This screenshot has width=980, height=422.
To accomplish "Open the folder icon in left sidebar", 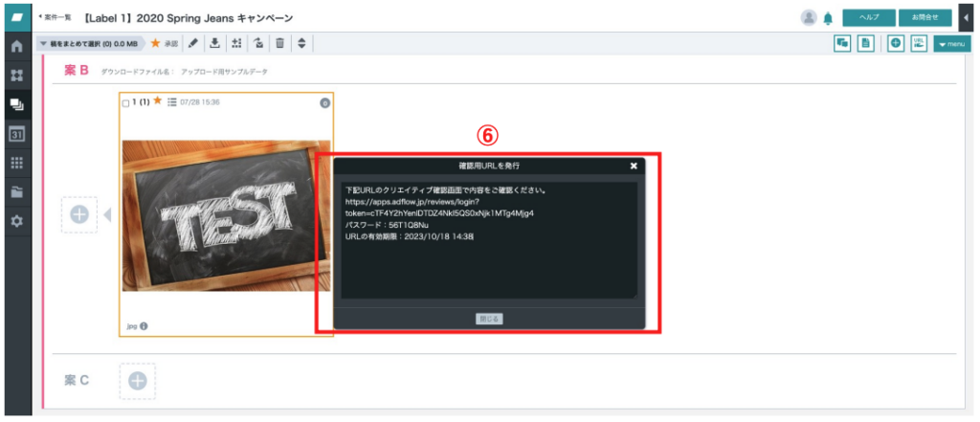I will tap(17, 192).
